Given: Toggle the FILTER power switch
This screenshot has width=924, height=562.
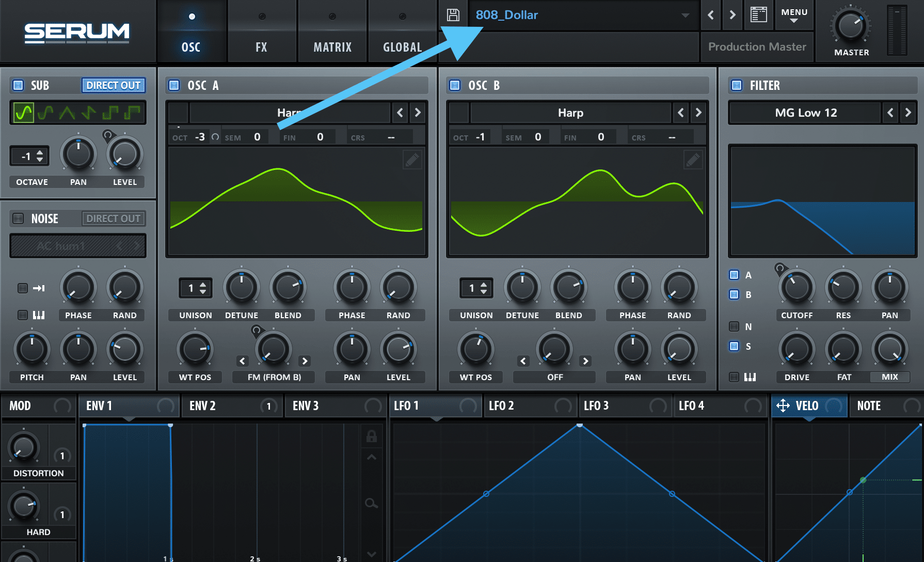Looking at the screenshot, I should 737,85.
